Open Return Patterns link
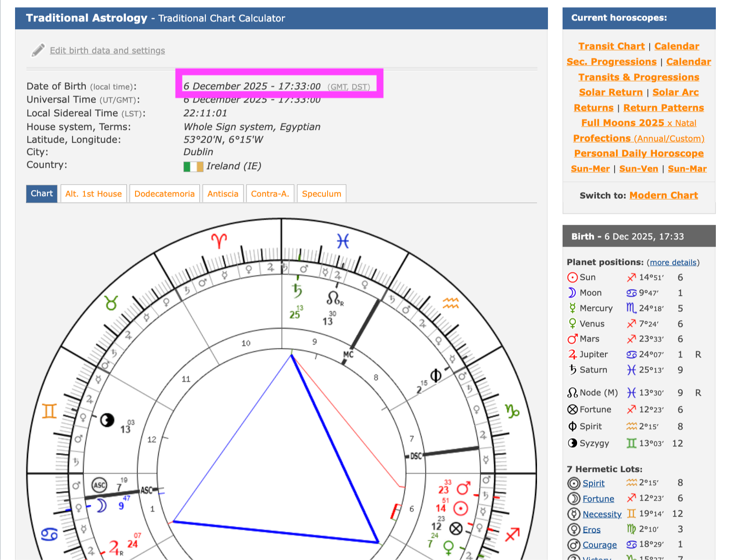Image resolution: width=730 pixels, height=560 pixels. pyautogui.click(x=663, y=108)
